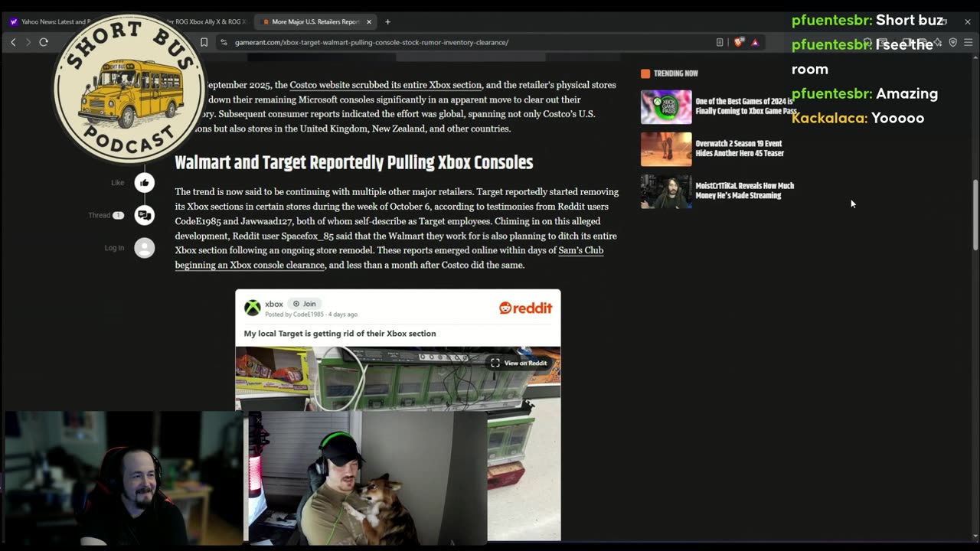Go back to previous page in browser
The width and height of the screenshot is (980, 551).
point(13,42)
